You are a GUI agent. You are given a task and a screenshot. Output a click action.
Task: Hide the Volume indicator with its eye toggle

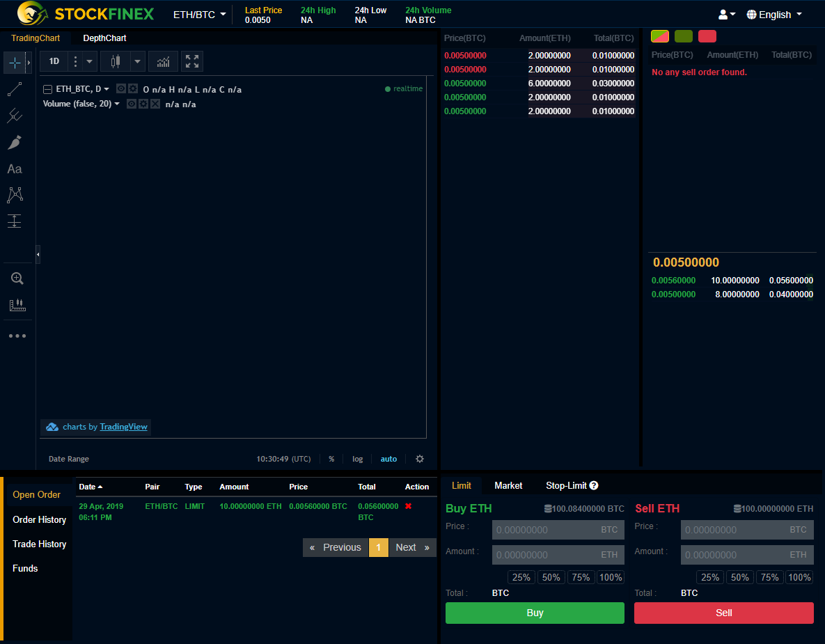click(131, 104)
